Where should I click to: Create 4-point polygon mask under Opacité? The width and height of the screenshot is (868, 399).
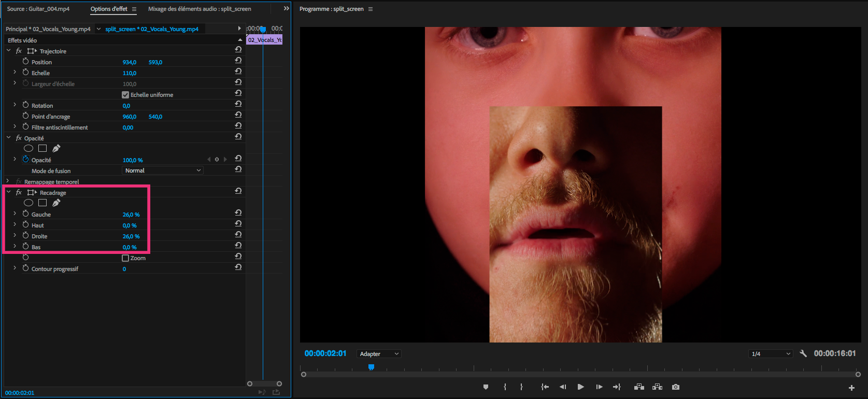point(42,148)
